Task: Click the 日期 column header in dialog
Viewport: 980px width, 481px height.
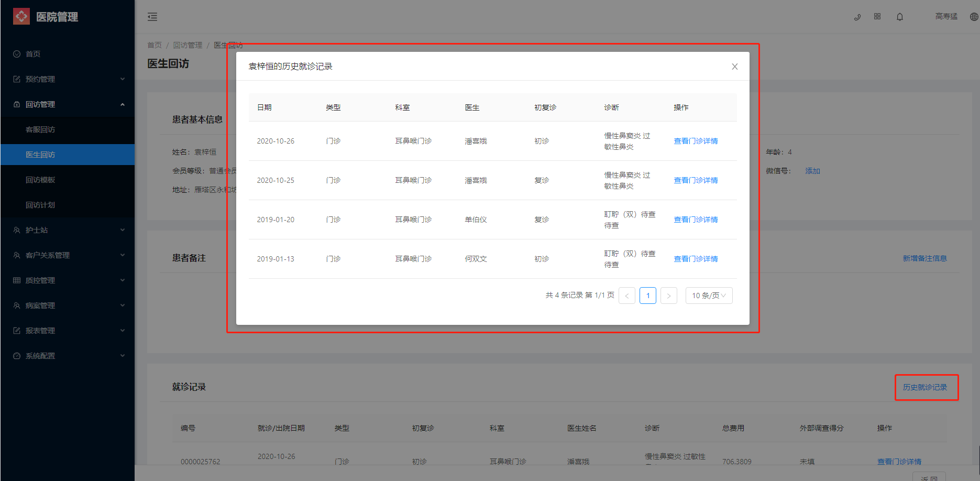Action: point(265,107)
